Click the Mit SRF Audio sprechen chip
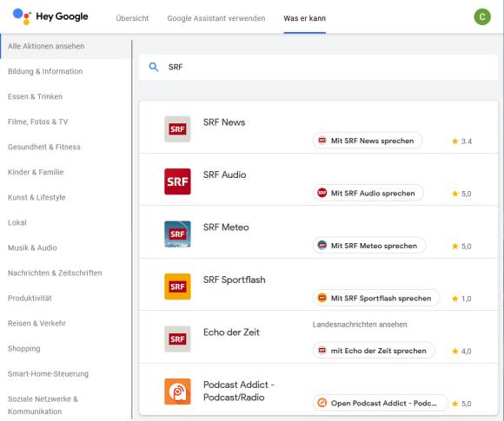This screenshot has width=504, height=421. coord(368,193)
